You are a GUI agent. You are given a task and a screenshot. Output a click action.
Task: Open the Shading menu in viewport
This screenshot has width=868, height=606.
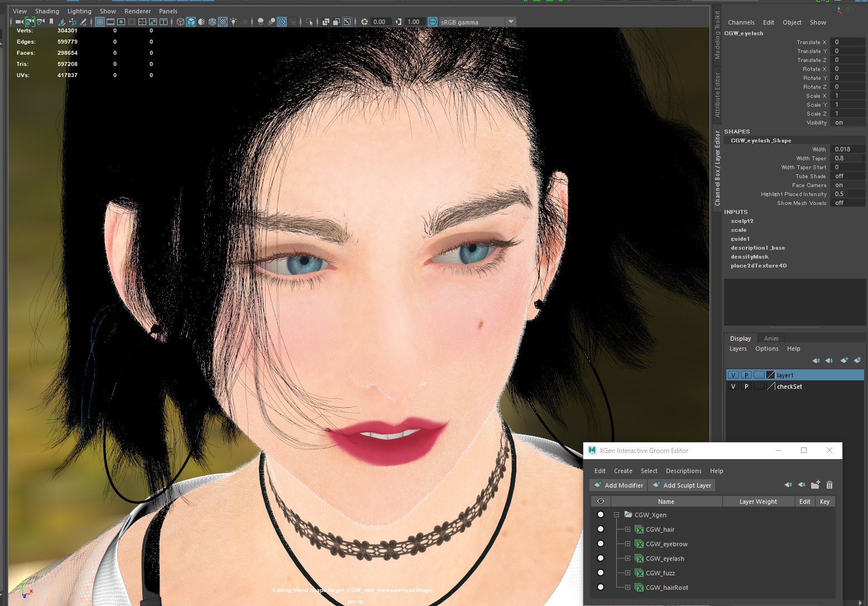(47, 11)
